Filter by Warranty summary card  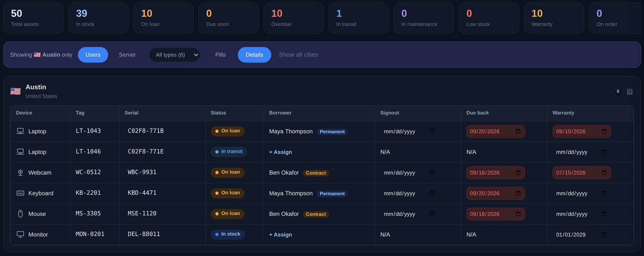554,19
